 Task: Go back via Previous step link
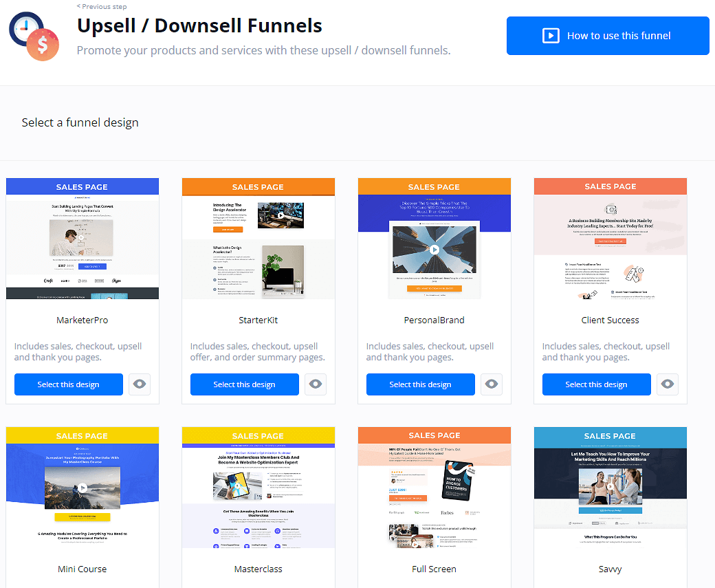(x=102, y=6)
